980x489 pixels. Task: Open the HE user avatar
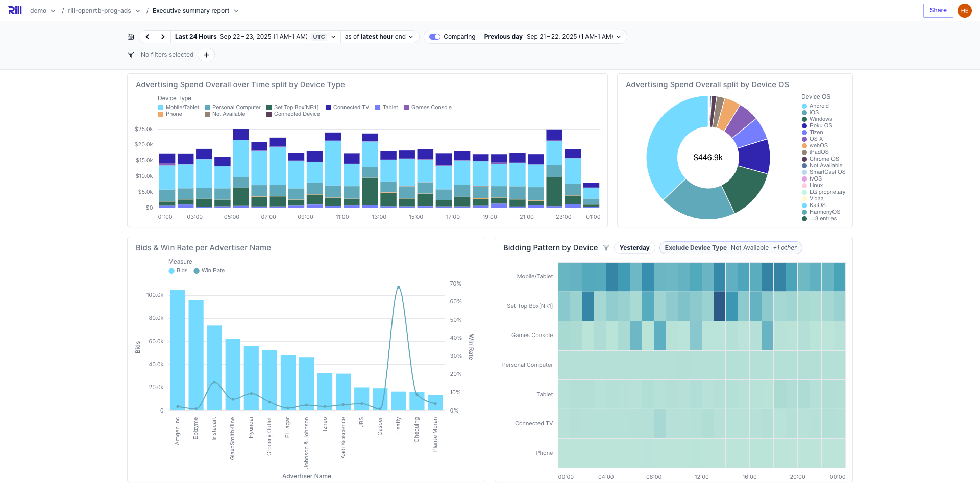click(x=964, y=11)
